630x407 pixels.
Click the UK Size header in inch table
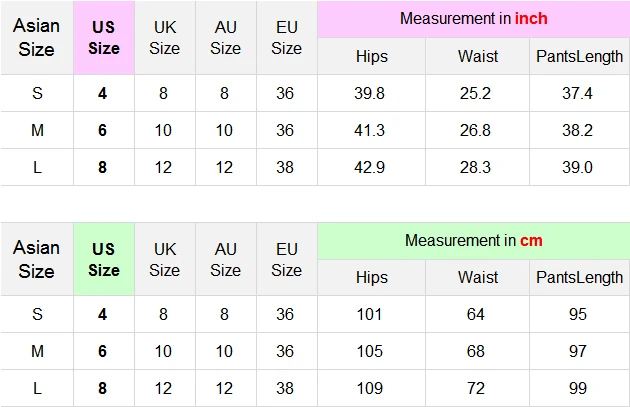point(165,38)
